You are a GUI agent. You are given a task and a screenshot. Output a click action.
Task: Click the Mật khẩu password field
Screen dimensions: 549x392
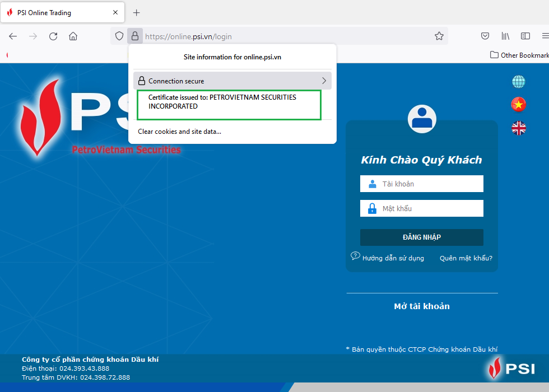click(421, 208)
